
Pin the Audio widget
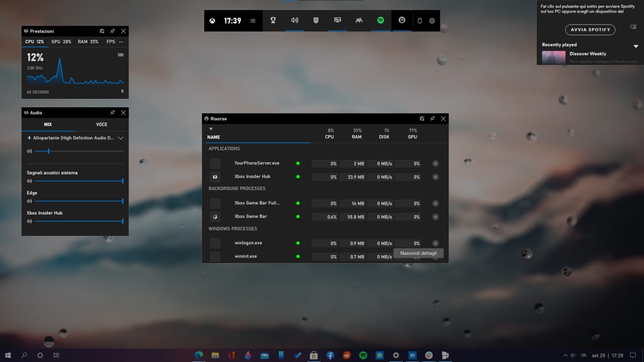click(x=112, y=112)
